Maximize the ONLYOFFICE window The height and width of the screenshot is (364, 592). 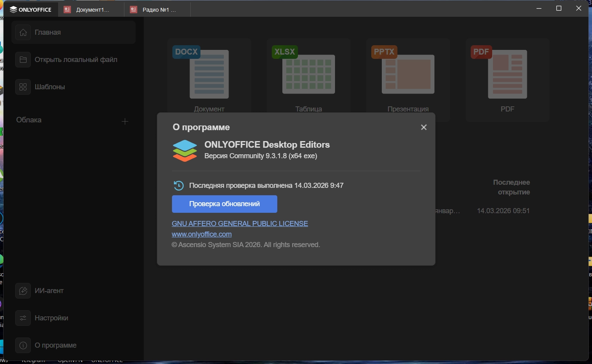(559, 8)
